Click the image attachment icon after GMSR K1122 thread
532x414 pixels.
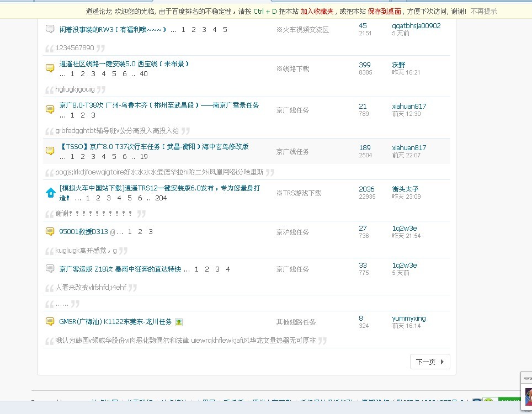179,322
